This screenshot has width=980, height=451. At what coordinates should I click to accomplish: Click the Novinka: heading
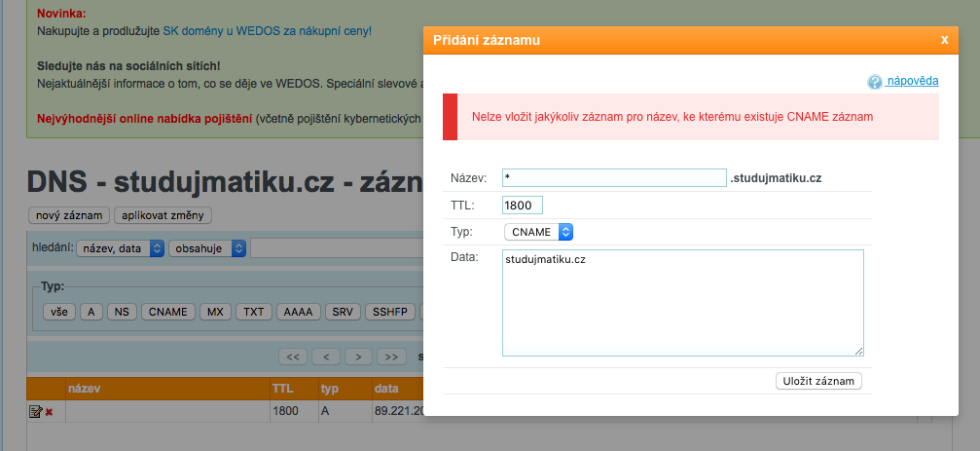click(x=61, y=13)
